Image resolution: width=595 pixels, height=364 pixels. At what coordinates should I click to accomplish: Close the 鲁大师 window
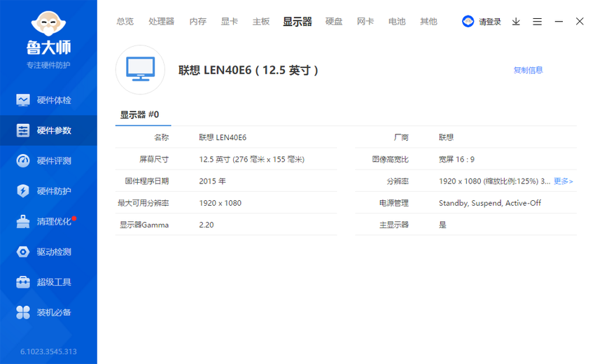click(x=580, y=21)
